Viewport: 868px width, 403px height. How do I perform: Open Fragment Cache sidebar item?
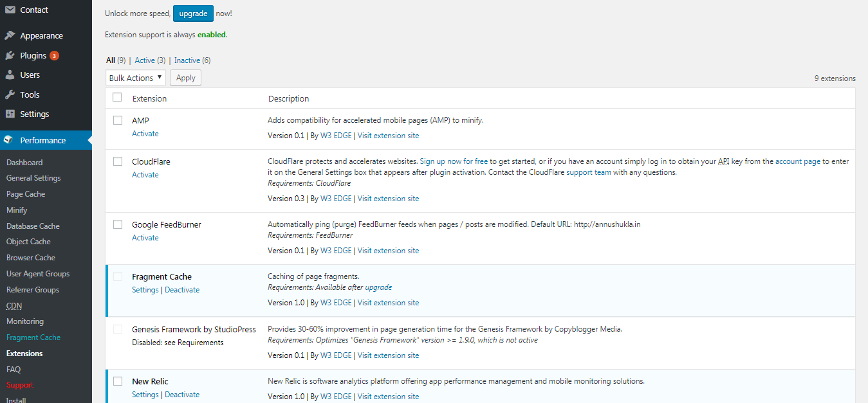point(33,337)
